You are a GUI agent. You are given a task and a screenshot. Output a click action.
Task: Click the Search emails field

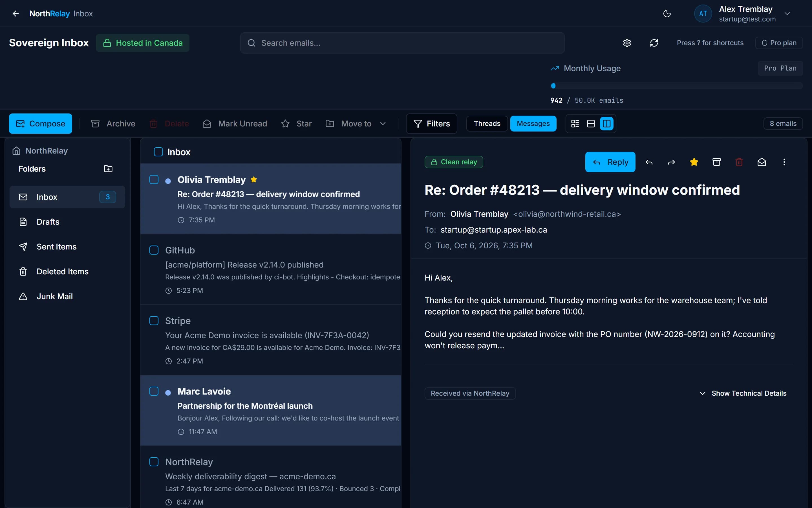402,43
